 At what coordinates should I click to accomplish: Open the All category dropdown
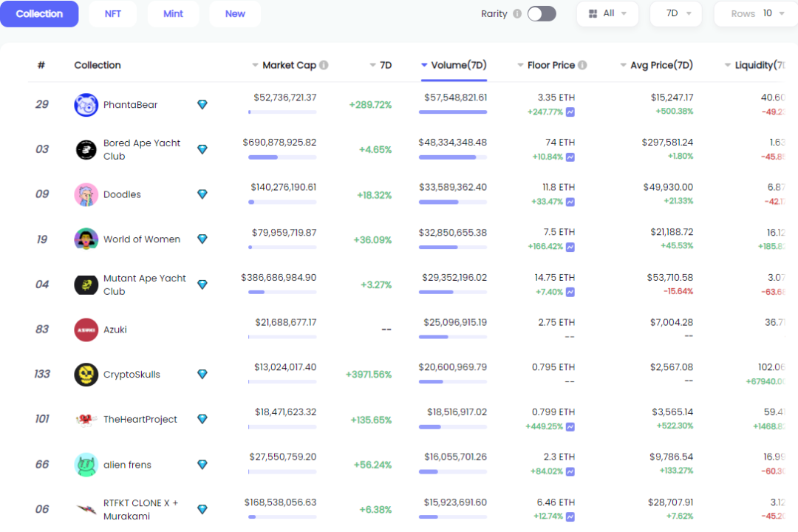click(x=607, y=14)
